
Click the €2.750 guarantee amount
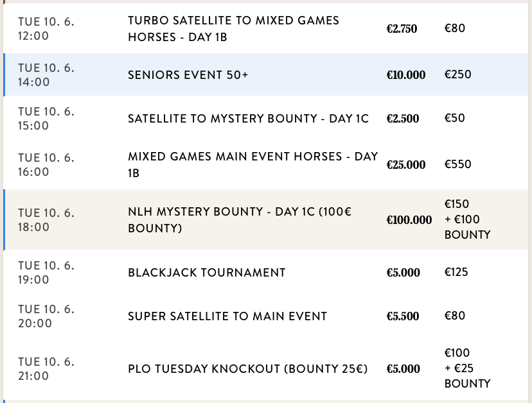(x=402, y=29)
